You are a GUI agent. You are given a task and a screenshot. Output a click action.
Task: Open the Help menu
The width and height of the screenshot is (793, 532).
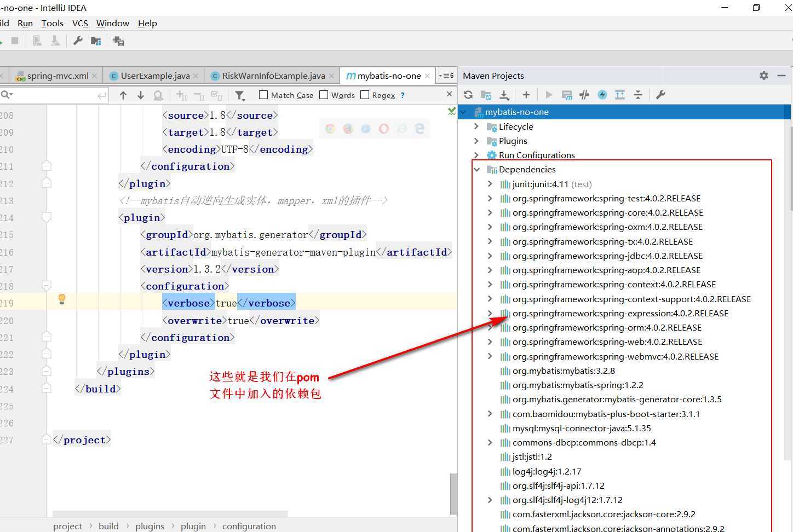(x=147, y=23)
